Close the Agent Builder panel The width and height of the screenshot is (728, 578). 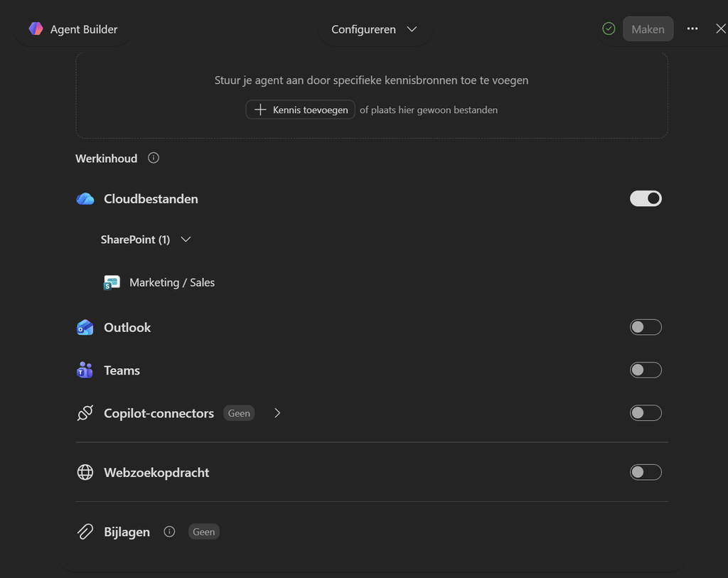(721, 28)
